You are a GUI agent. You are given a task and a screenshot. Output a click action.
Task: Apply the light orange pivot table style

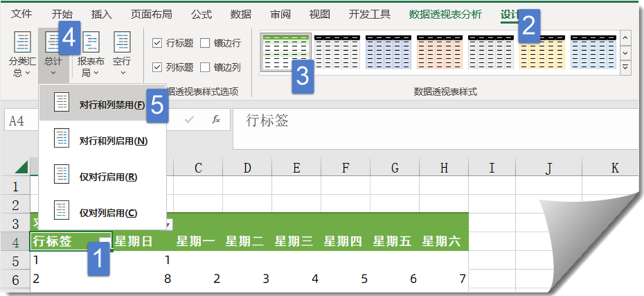pyautogui.click(x=439, y=52)
